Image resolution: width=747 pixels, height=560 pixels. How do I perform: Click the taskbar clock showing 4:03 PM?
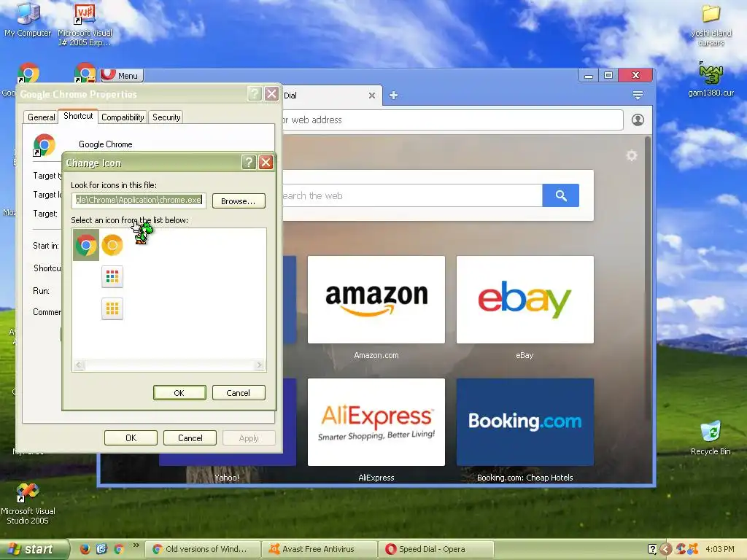pyautogui.click(x=720, y=549)
